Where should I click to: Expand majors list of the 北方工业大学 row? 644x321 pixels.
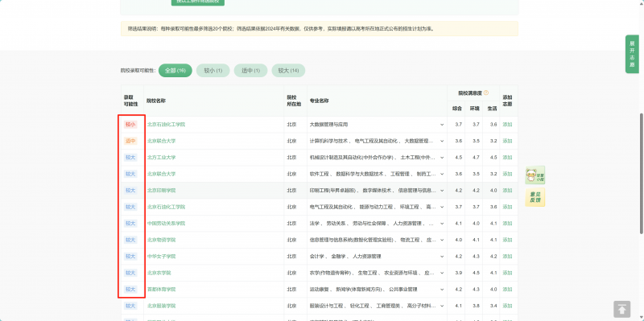(x=442, y=157)
